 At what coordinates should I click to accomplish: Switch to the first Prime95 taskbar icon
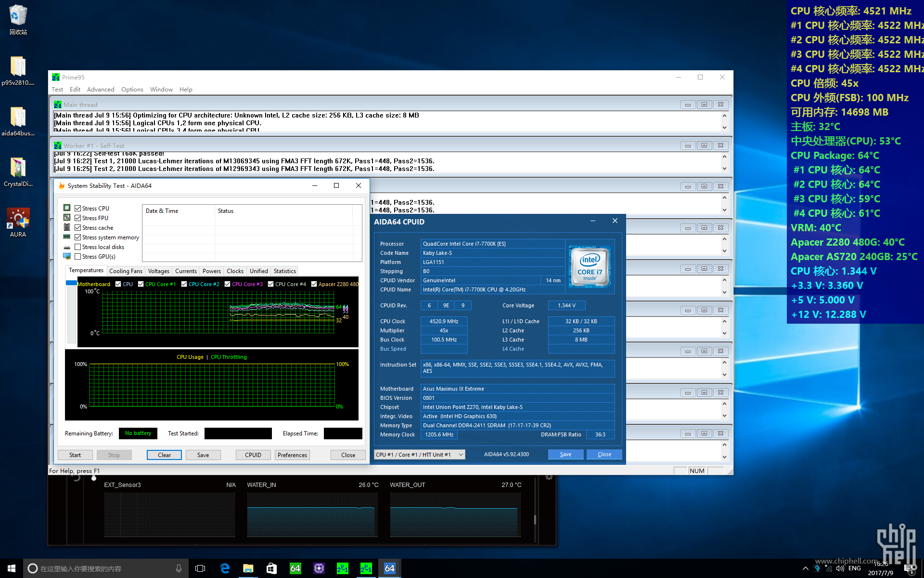[x=342, y=568]
